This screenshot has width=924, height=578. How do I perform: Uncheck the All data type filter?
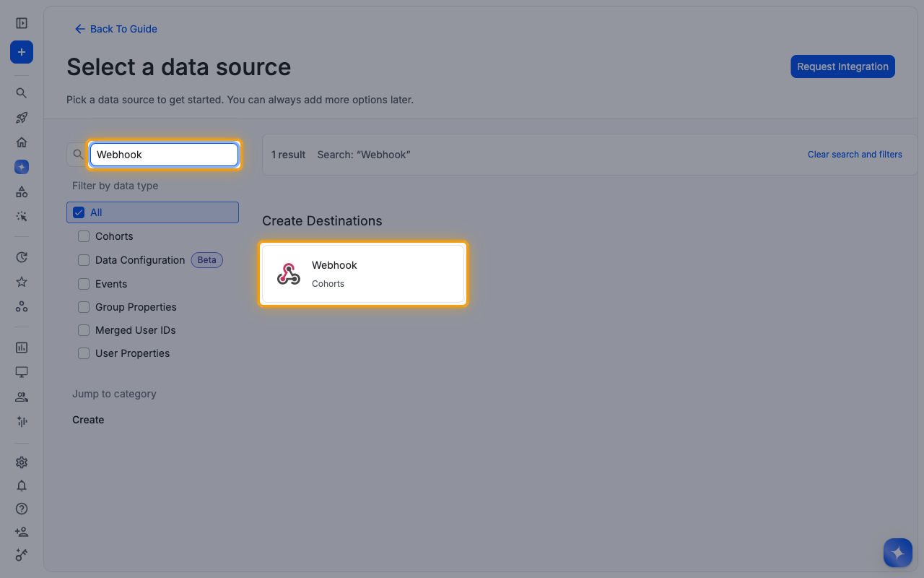click(x=79, y=212)
